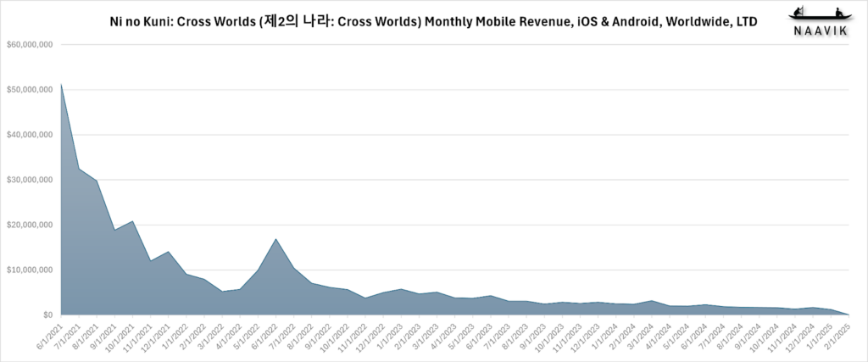The width and height of the screenshot is (868, 362).
Task: Click the launch peak data point near $51M
Action: [61, 85]
